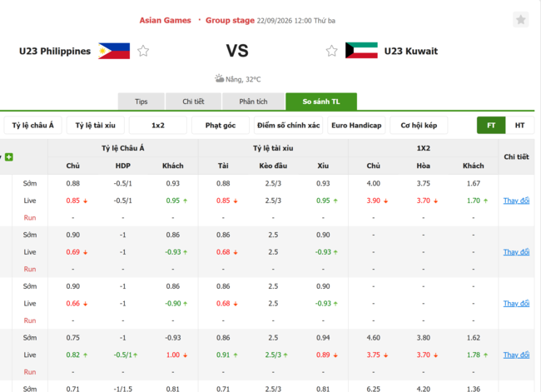Select the Tỷ lệ tài xiu filter
This screenshot has width=541, height=392.
pos(95,126)
